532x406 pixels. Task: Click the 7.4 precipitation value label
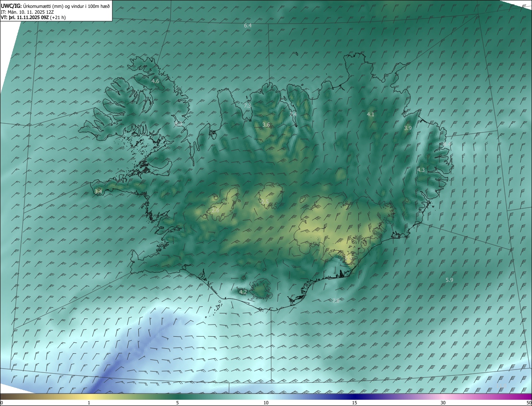(x=293, y=114)
